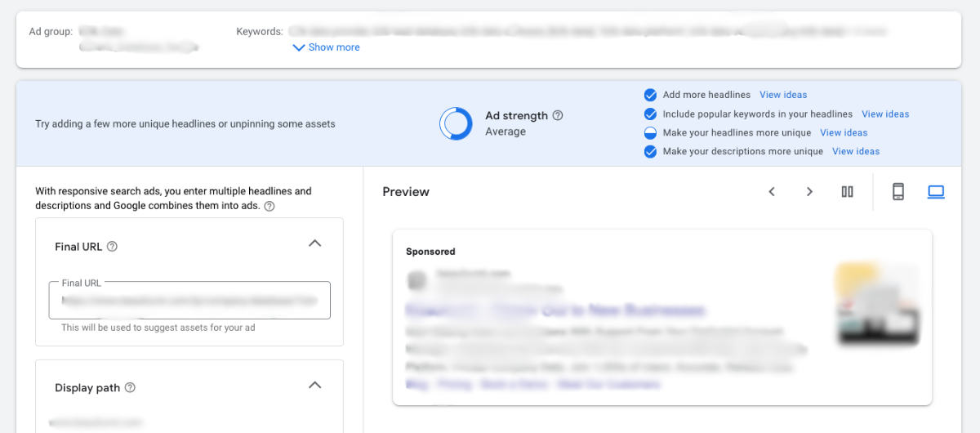Open the Ad strength help icon
Screen dimensions: 980x433
[558, 116]
